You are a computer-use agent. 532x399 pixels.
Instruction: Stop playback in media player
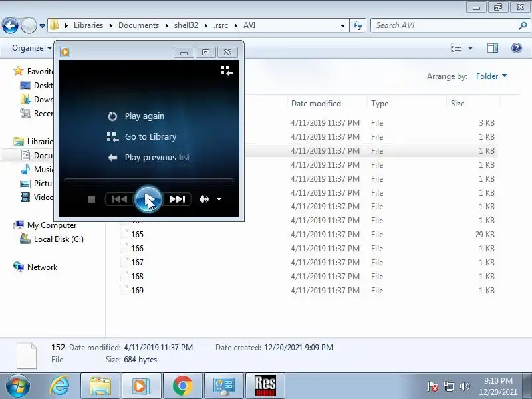click(x=91, y=199)
